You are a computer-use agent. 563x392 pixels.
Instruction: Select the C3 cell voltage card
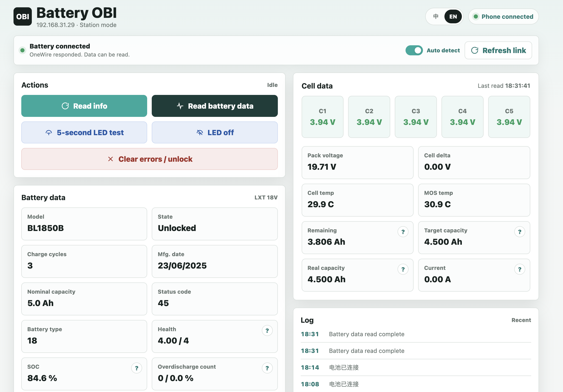pos(416,117)
